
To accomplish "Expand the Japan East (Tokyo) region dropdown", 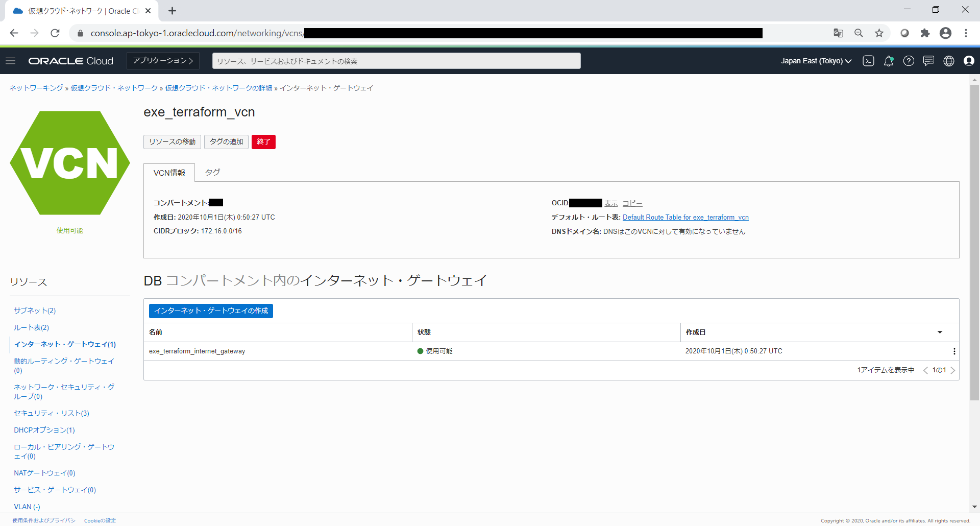I will click(816, 61).
